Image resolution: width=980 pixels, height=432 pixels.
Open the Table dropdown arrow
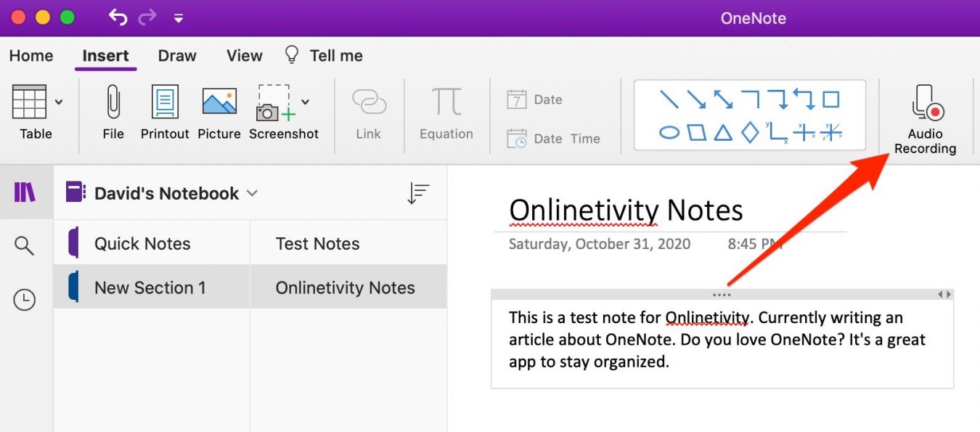(x=58, y=102)
